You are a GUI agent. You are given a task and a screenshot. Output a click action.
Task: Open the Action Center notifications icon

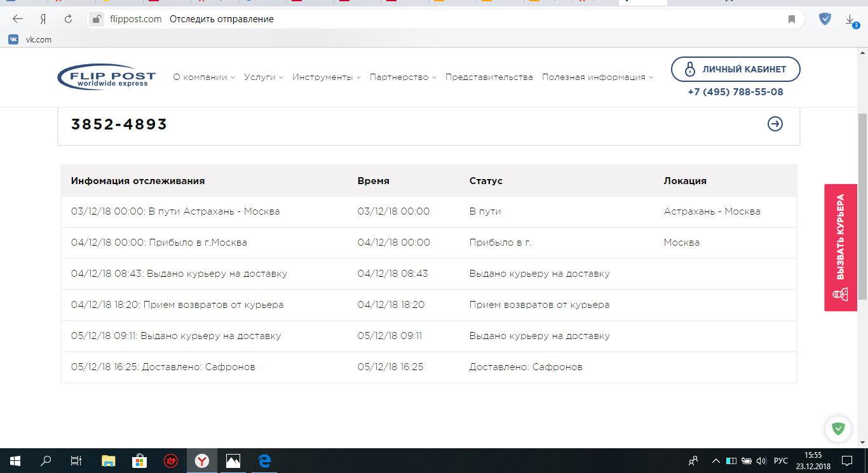pyautogui.click(x=847, y=461)
